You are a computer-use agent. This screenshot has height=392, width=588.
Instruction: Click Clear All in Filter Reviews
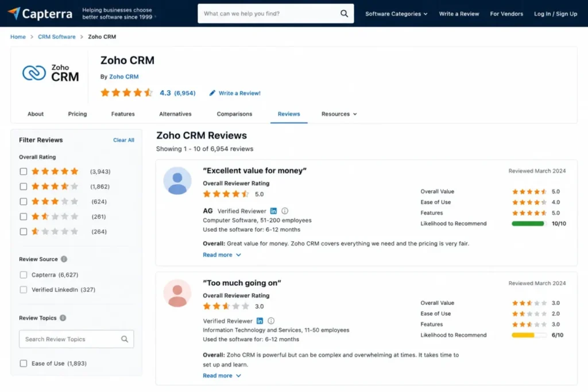coord(124,140)
